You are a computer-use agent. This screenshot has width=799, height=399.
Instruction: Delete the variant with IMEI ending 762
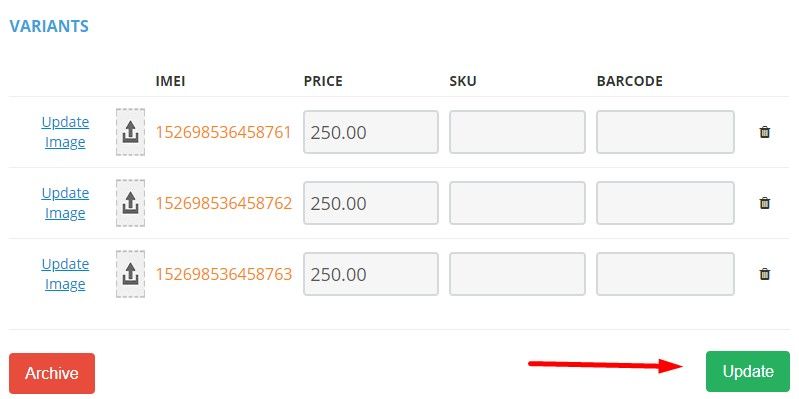pyautogui.click(x=764, y=203)
